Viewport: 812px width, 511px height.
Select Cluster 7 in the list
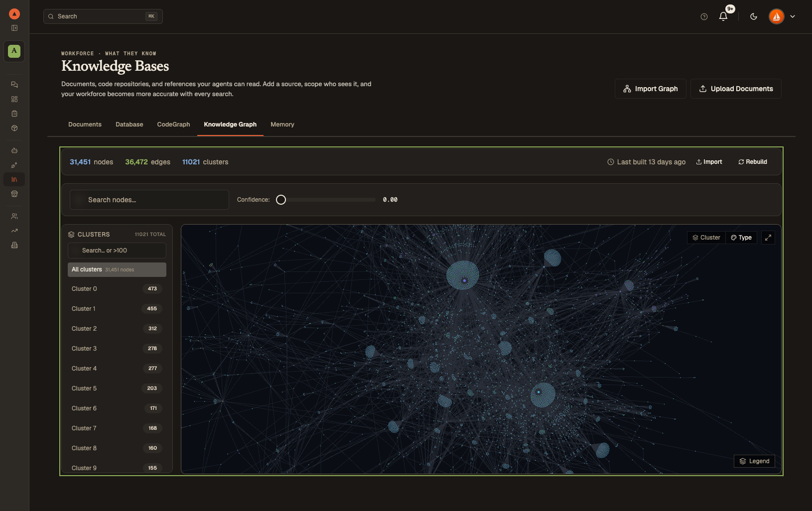tap(117, 428)
